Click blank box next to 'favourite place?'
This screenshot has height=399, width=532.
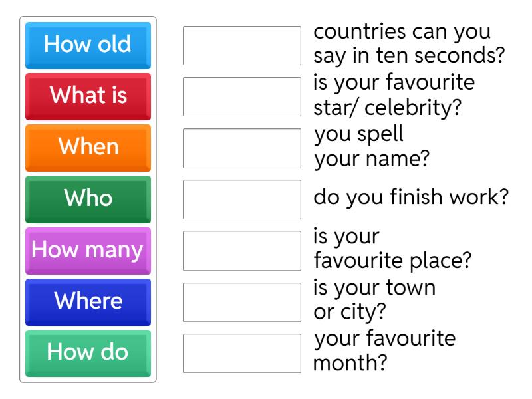coord(242,251)
